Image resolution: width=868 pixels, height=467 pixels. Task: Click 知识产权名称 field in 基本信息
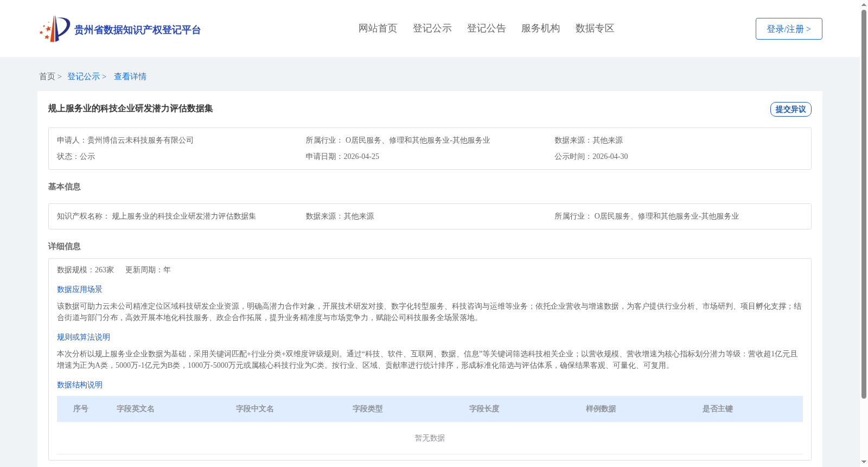click(156, 216)
